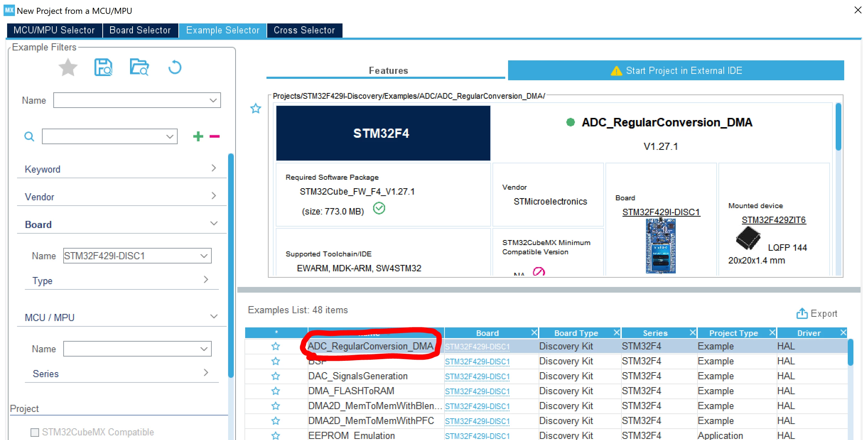Click the favorites star filter icon
The height and width of the screenshot is (440, 868).
coord(68,67)
